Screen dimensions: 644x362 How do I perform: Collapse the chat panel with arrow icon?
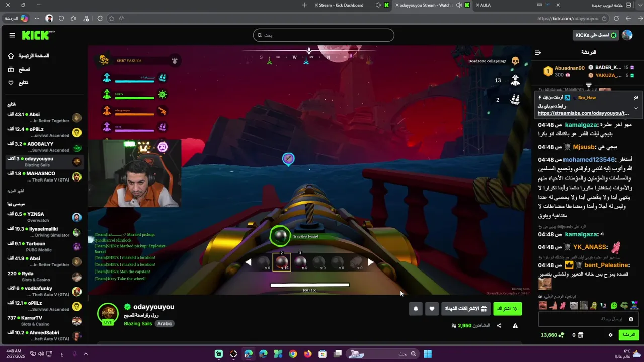coord(538,52)
